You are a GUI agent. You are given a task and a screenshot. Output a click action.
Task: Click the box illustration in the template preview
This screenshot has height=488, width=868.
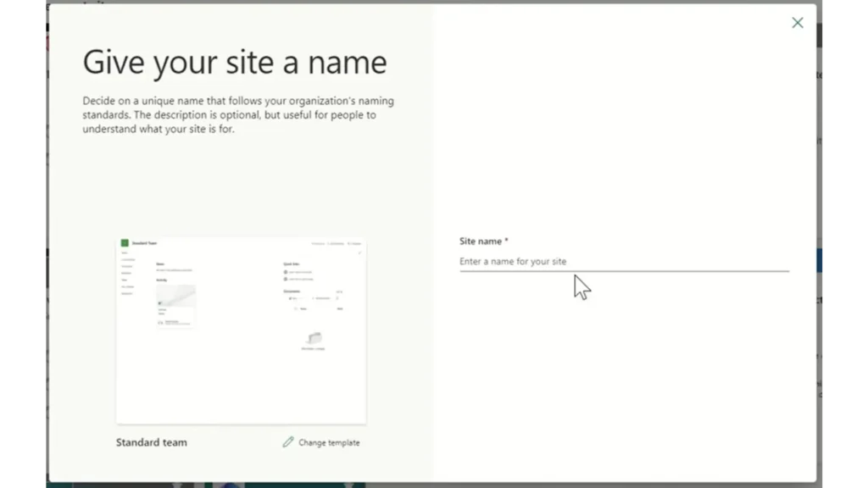[315, 338]
